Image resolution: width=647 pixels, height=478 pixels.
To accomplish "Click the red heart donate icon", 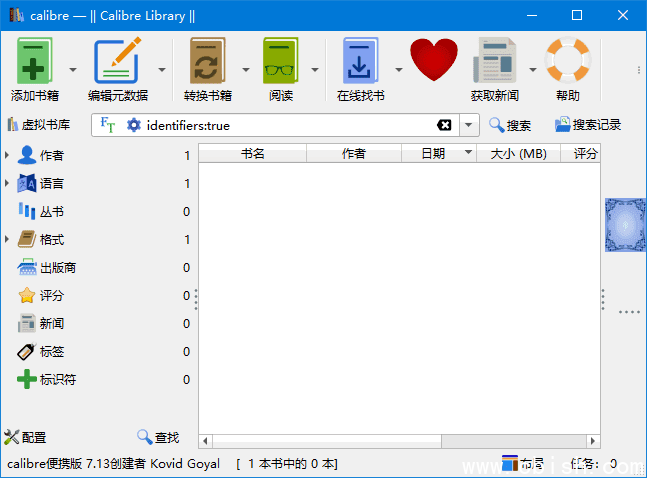I will 433,60.
